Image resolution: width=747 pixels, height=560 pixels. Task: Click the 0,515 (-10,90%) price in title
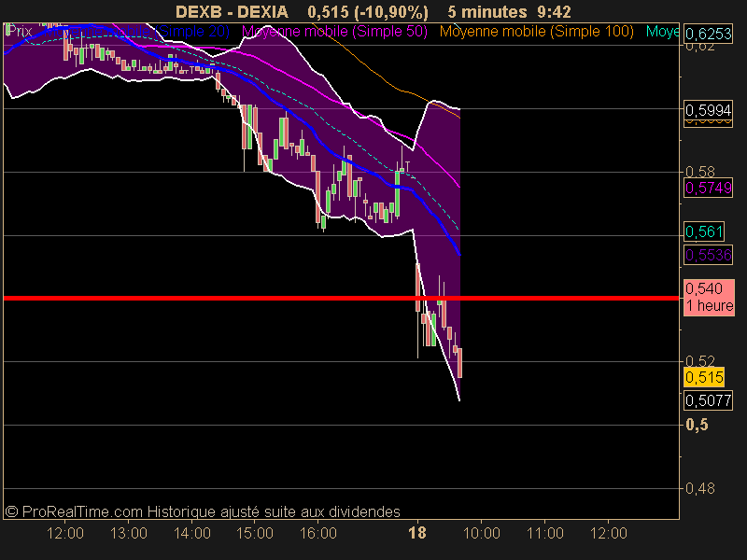click(x=368, y=11)
